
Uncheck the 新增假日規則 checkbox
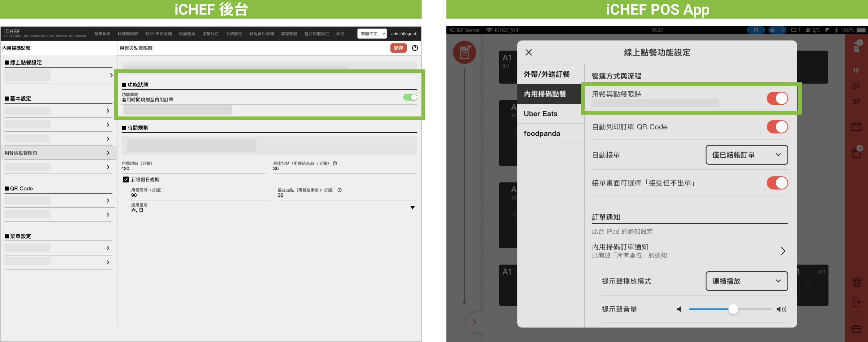(126, 180)
